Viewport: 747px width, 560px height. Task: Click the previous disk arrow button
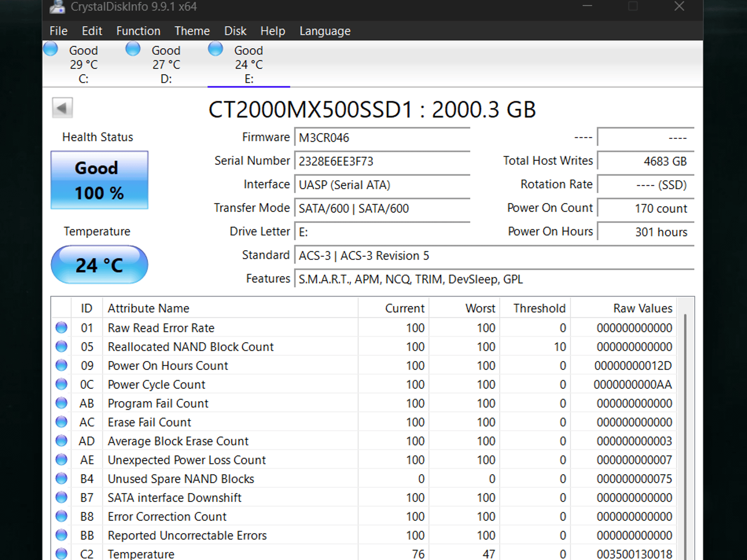pos(62,108)
